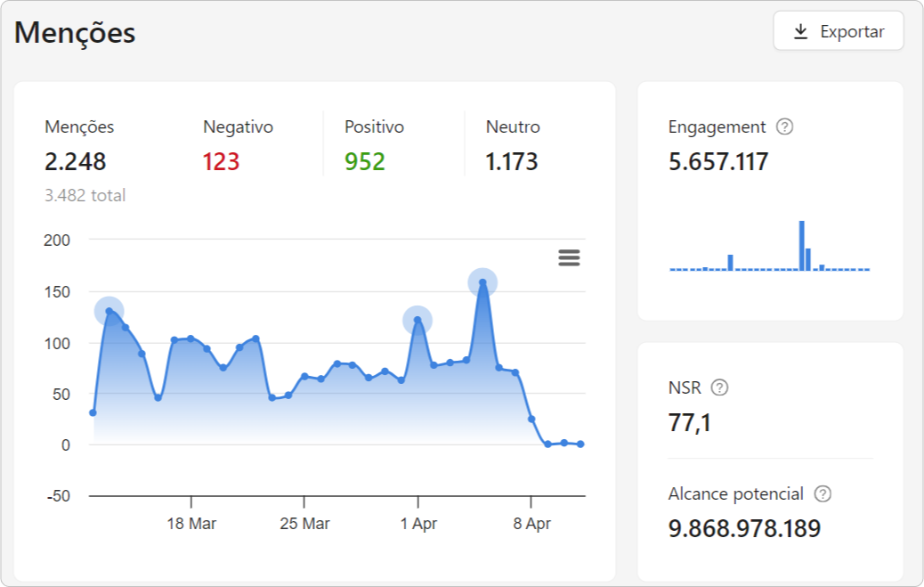Image resolution: width=924 pixels, height=587 pixels.
Task: Open the chart hamburger menu icon
Action: point(569,257)
